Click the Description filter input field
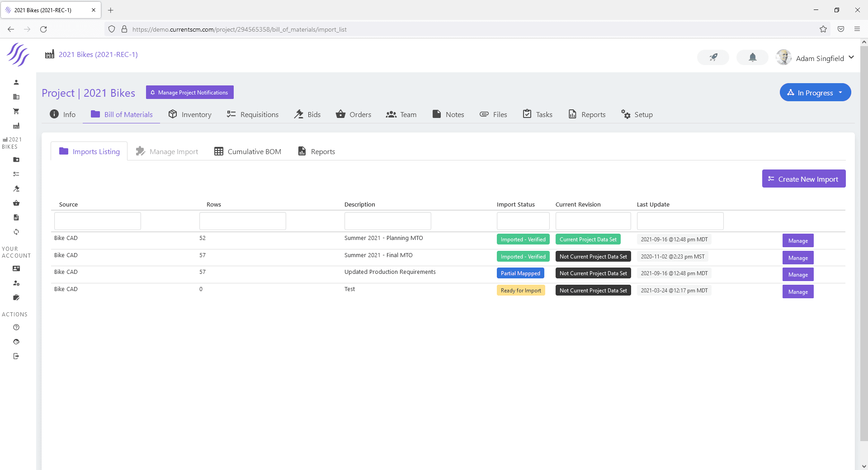This screenshot has width=868, height=470. coord(387,221)
